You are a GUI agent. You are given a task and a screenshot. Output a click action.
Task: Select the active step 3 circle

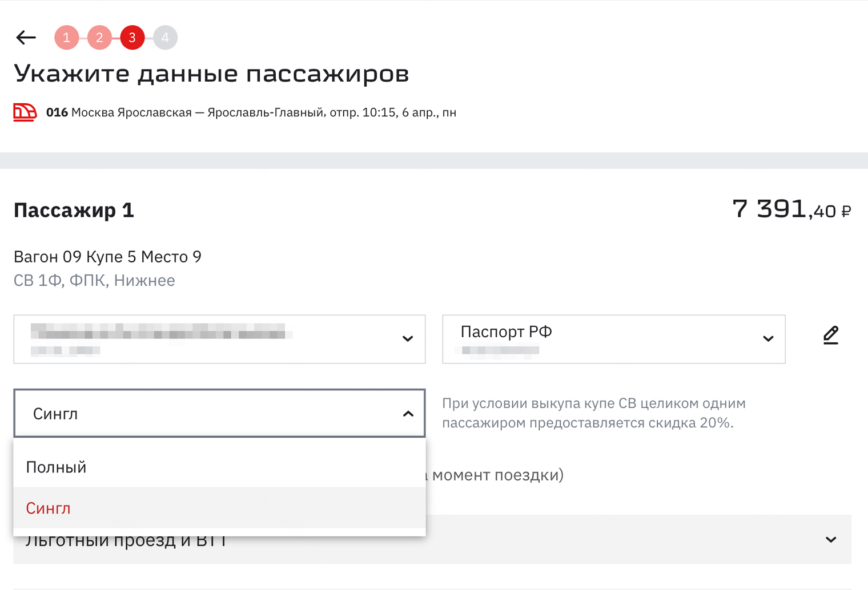(132, 37)
